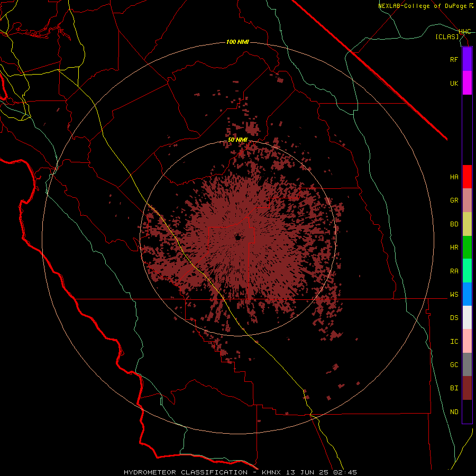Click the KHNX station identifier
Image resolution: width=476 pixels, height=476 pixels.
coord(273,472)
